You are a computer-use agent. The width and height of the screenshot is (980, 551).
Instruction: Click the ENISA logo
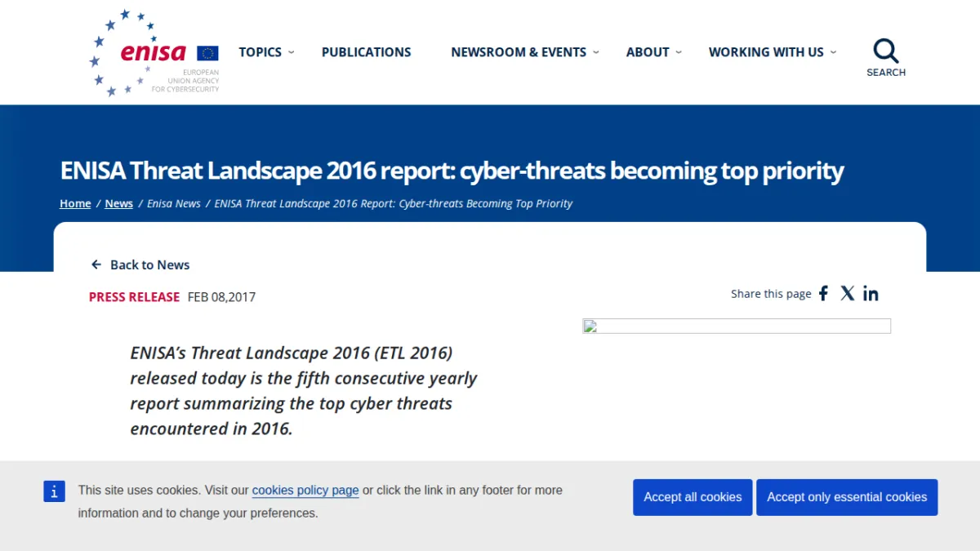(154, 53)
